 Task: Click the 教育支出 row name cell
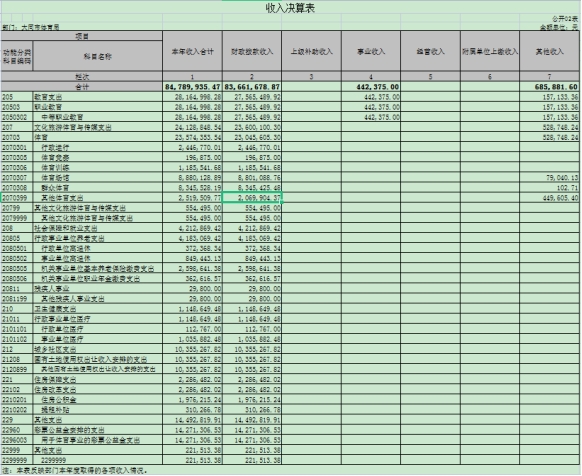pos(98,97)
